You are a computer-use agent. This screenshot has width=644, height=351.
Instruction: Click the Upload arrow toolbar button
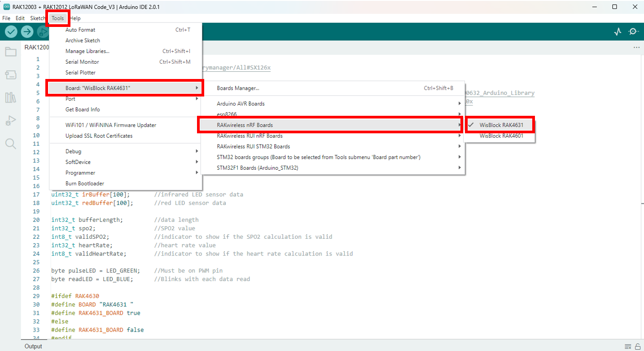[27, 31]
